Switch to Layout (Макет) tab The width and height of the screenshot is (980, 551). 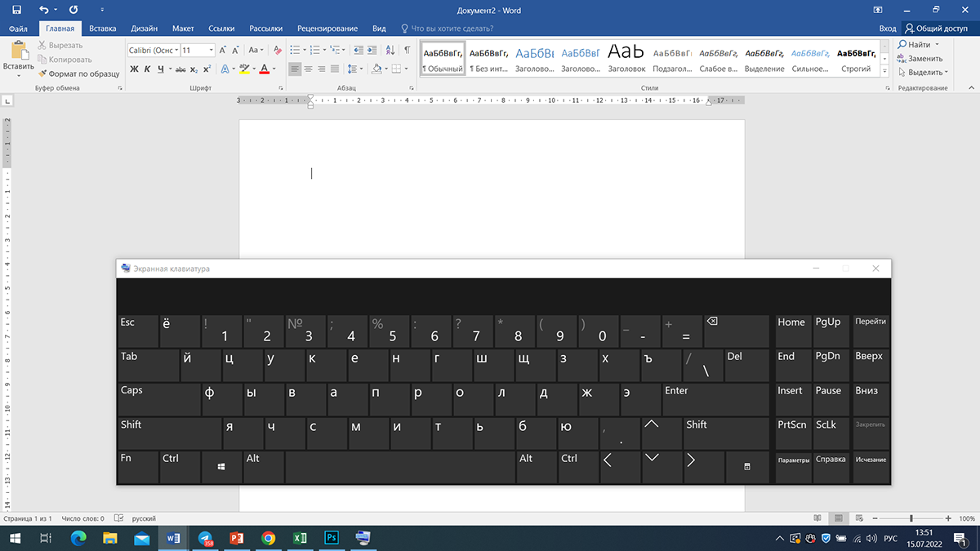coord(183,28)
